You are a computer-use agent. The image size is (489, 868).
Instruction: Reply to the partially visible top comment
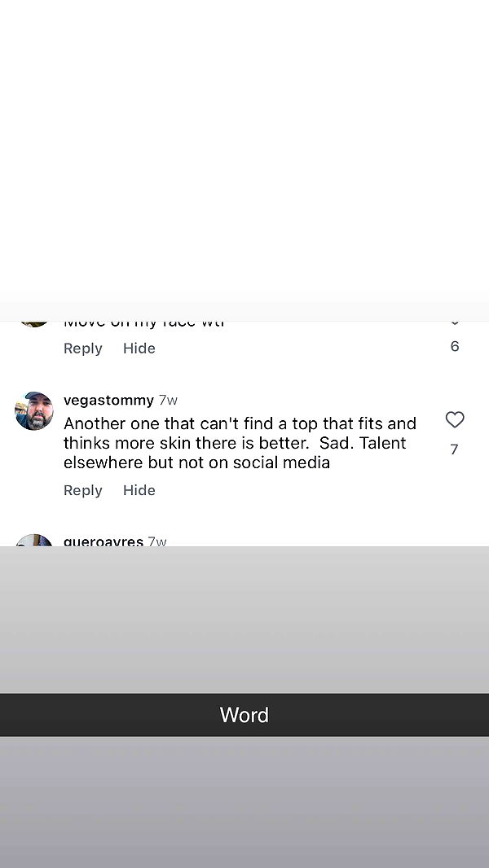83,349
